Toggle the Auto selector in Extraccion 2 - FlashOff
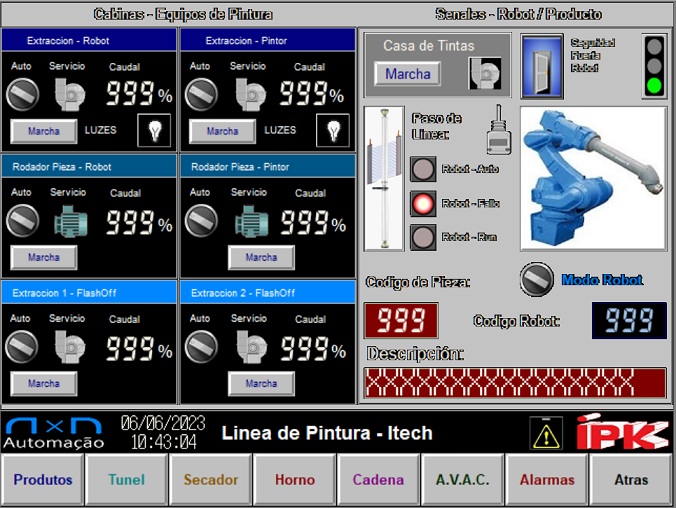 pyautogui.click(x=201, y=346)
